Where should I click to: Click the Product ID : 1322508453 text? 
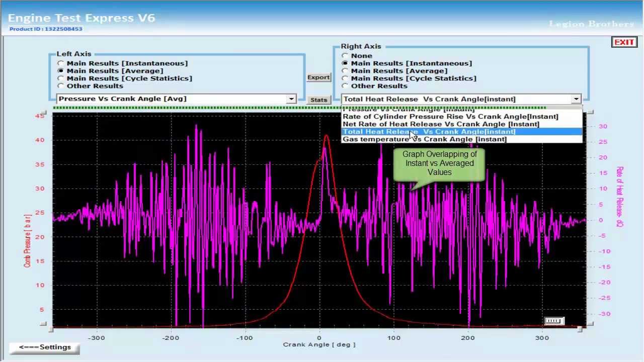coord(46,29)
